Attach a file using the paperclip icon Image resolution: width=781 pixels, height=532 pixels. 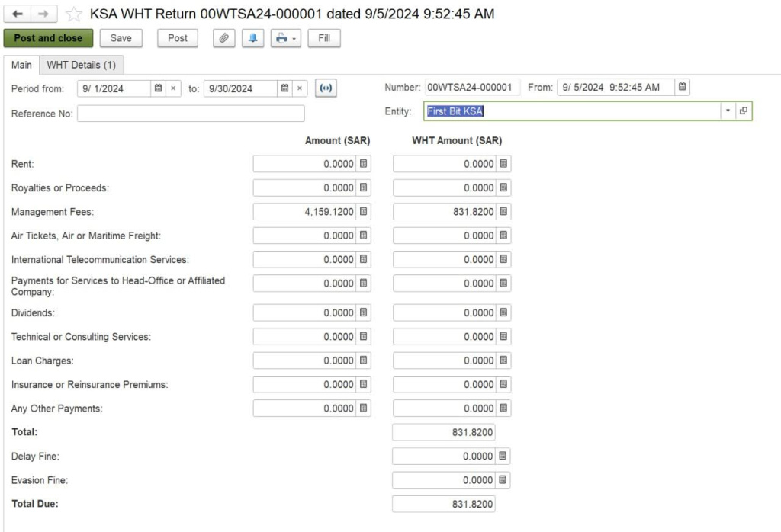pyautogui.click(x=223, y=38)
